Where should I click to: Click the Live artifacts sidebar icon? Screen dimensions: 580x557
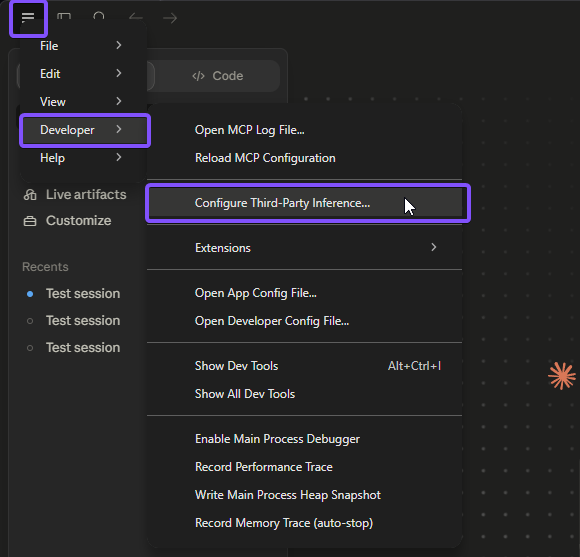30,195
